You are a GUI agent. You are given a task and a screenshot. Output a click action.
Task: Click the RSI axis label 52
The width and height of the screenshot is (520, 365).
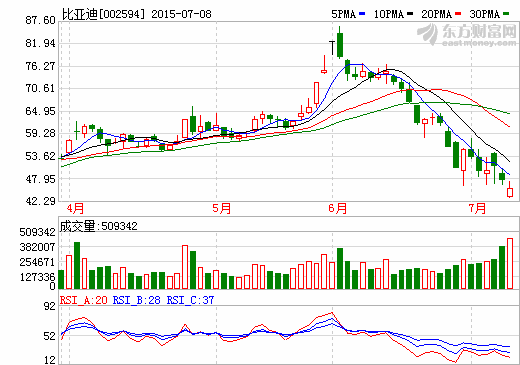[50, 336]
